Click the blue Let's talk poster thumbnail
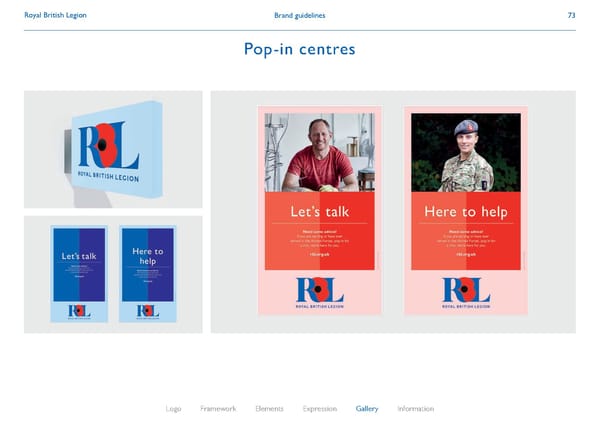Viewport: 600px width, 424px height. click(78, 264)
